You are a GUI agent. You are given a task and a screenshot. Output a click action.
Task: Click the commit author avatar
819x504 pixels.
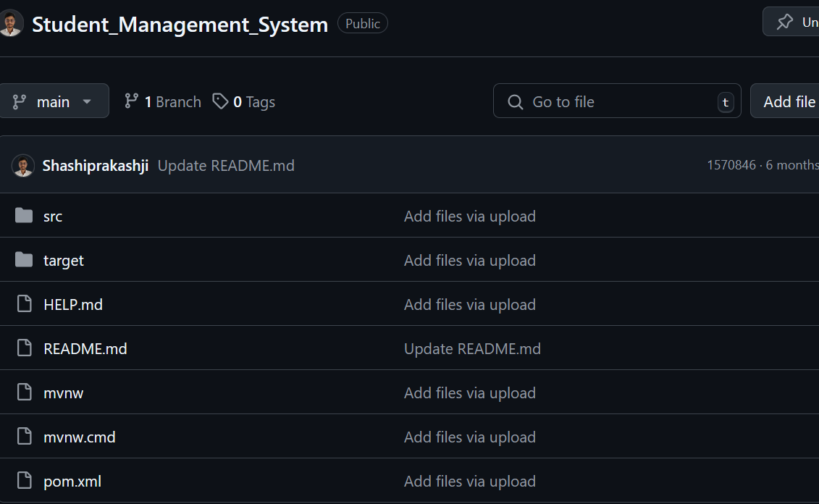tap(23, 166)
